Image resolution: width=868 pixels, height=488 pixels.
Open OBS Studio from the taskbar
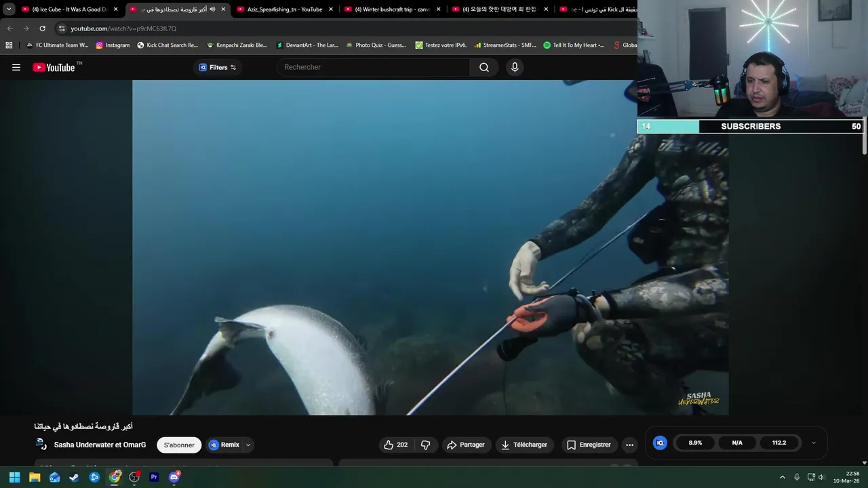(134, 477)
